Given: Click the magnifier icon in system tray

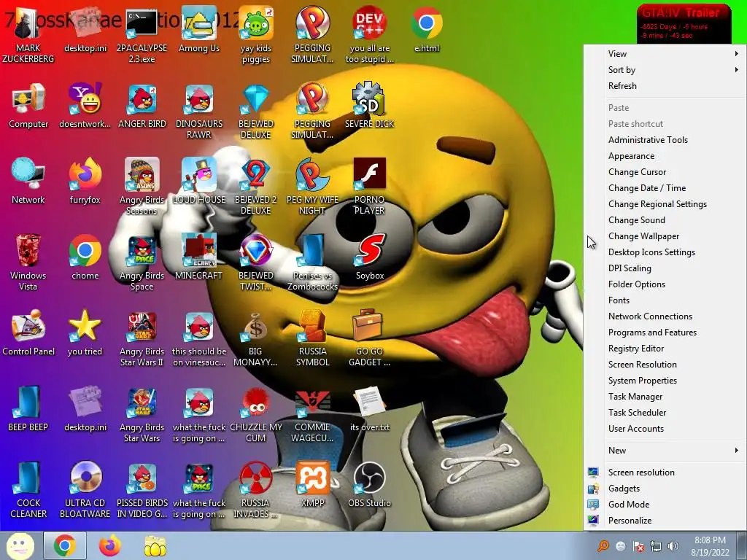Looking at the screenshot, I should [x=603, y=546].
